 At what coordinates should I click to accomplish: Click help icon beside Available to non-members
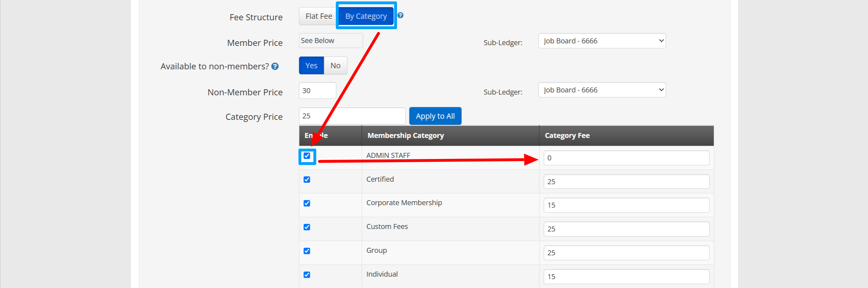pos(275,66)
